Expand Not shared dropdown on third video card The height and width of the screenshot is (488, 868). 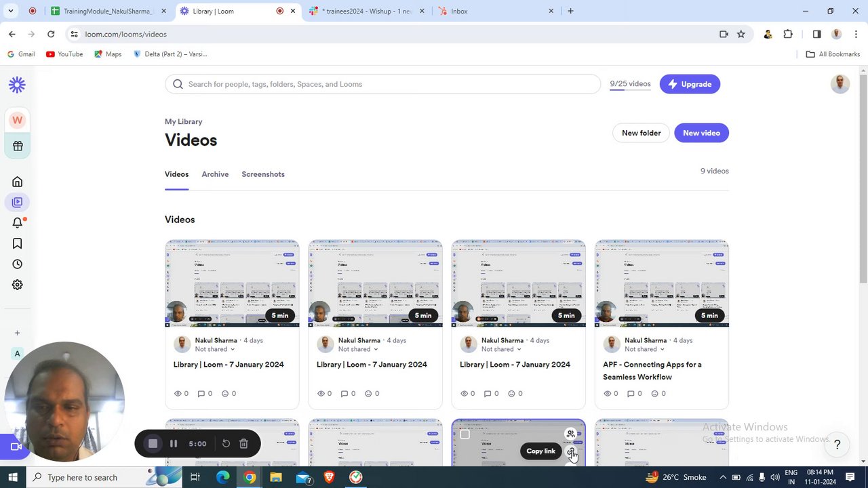coord(501,350)
